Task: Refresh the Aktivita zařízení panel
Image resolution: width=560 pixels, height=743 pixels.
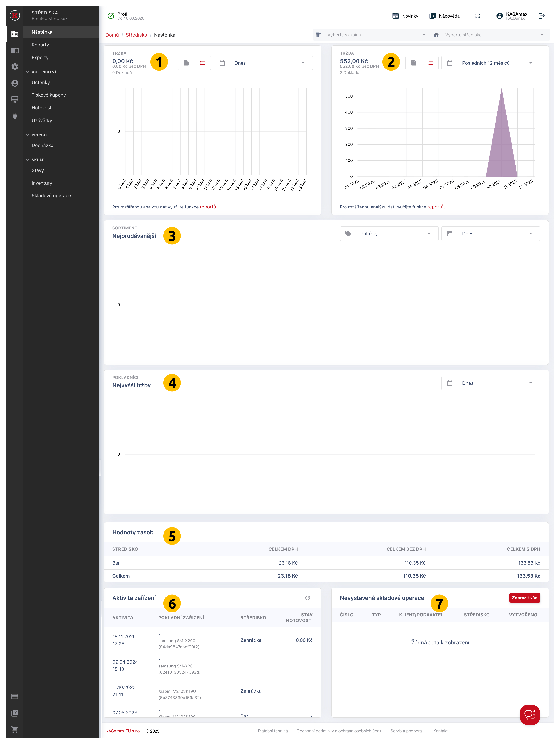Action: click(x=307, y=597)
